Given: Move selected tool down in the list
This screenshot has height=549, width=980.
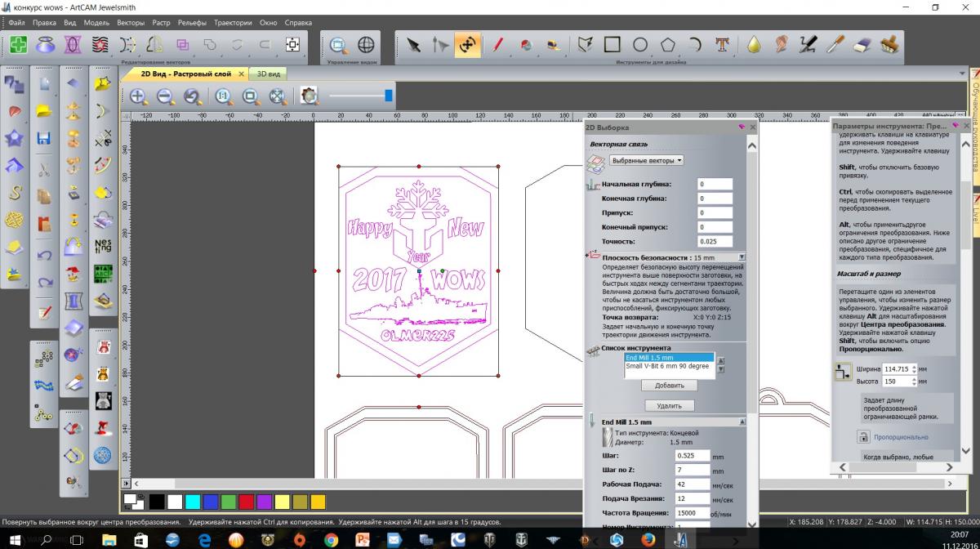Looking at the screenshot, I should tap(720, 369).
